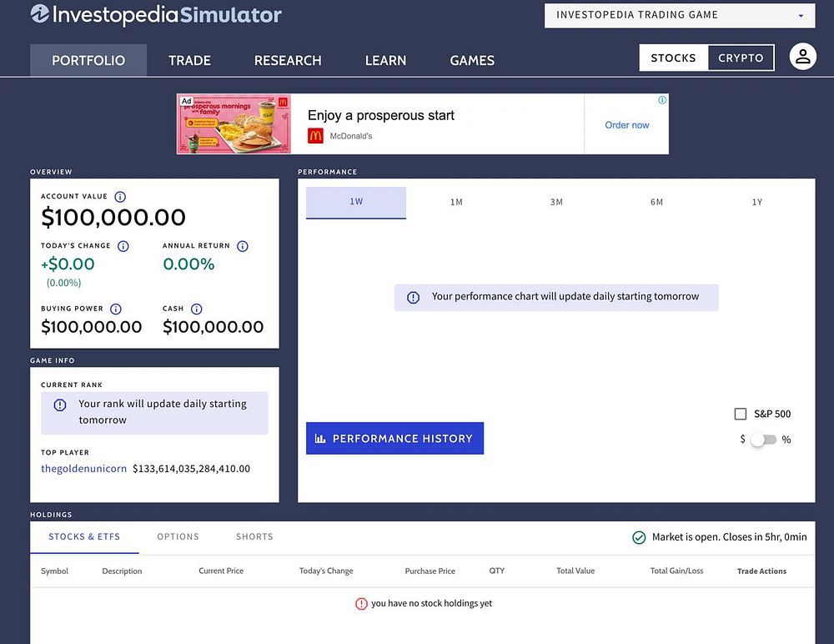Click the Performance History button
The width and height of the screenshot is (834, 644).
pyautogui.click(x=394, y=439)
